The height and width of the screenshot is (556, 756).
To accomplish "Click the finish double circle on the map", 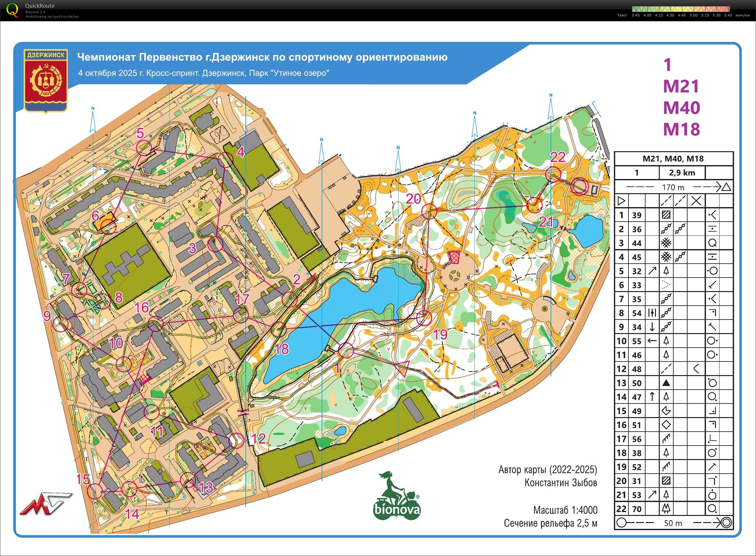I will [x=580, y=187].
